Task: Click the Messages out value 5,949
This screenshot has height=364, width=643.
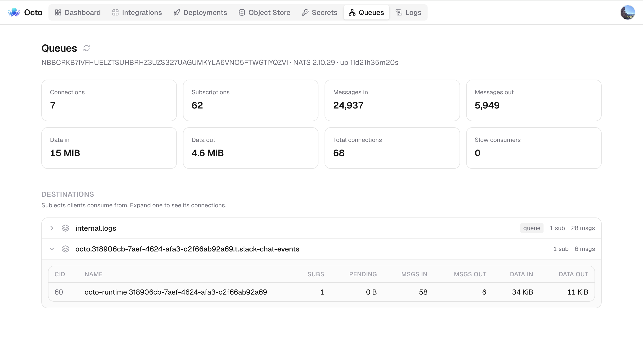Action: pyautogui.click(x=487, y=105)
